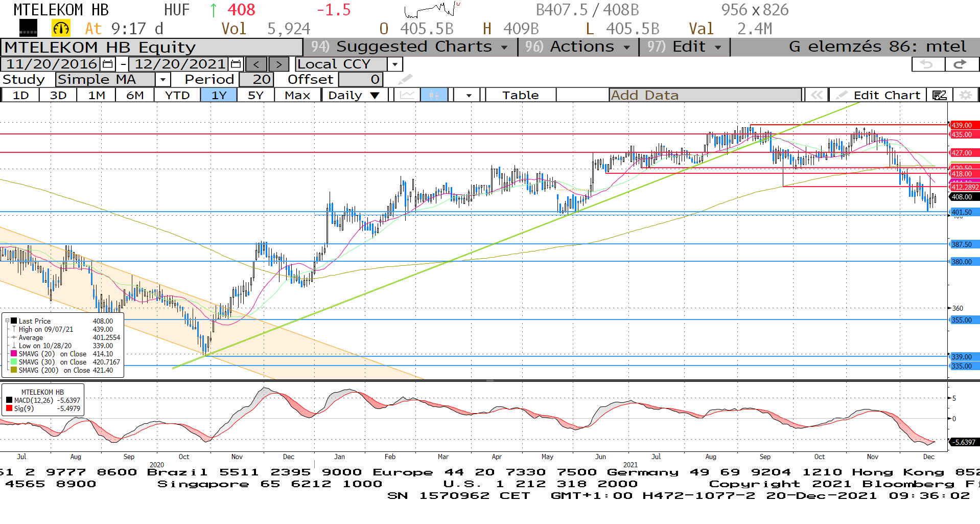Select the candlestick chart type icon
The width and height of the screenshot is (980, 524).
coord(434,95)
